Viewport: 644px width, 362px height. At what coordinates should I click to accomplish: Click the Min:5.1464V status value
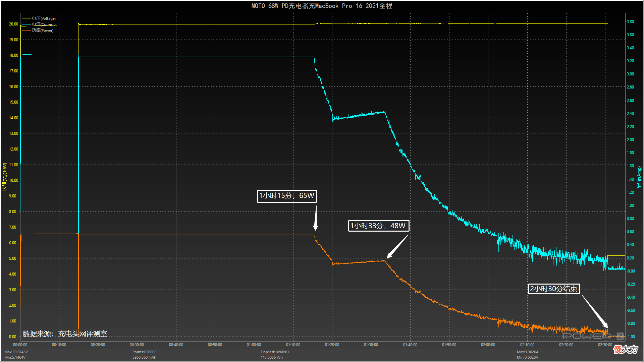click(x=15, y=357)
